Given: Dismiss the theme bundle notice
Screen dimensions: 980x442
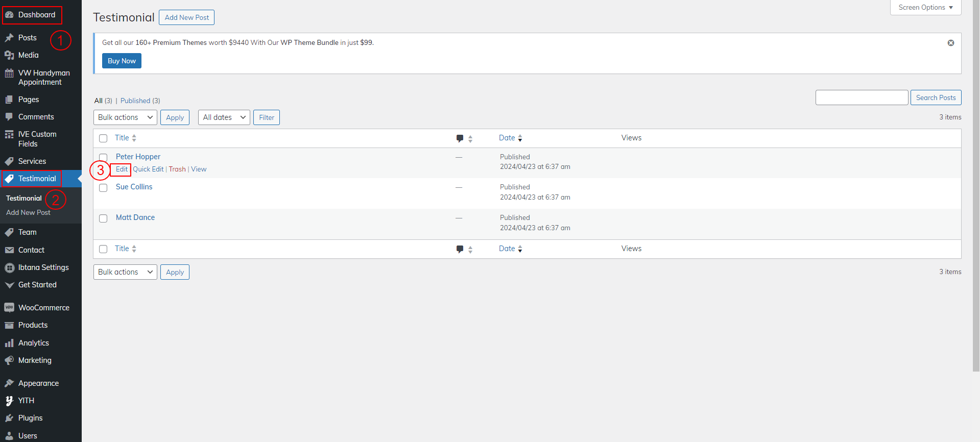Looking at the screenshot, I should click(950, 43).
